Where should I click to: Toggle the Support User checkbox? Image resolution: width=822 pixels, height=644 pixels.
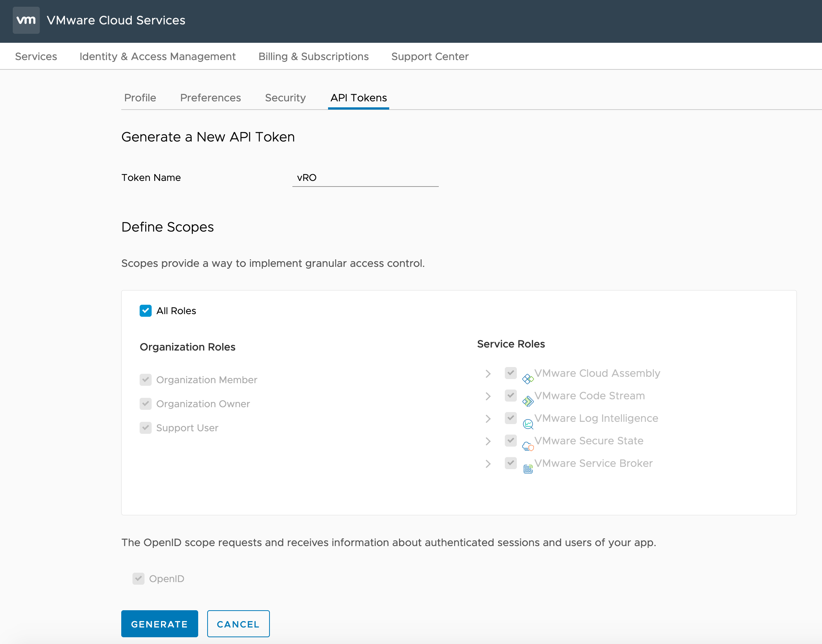click(146, 427)
